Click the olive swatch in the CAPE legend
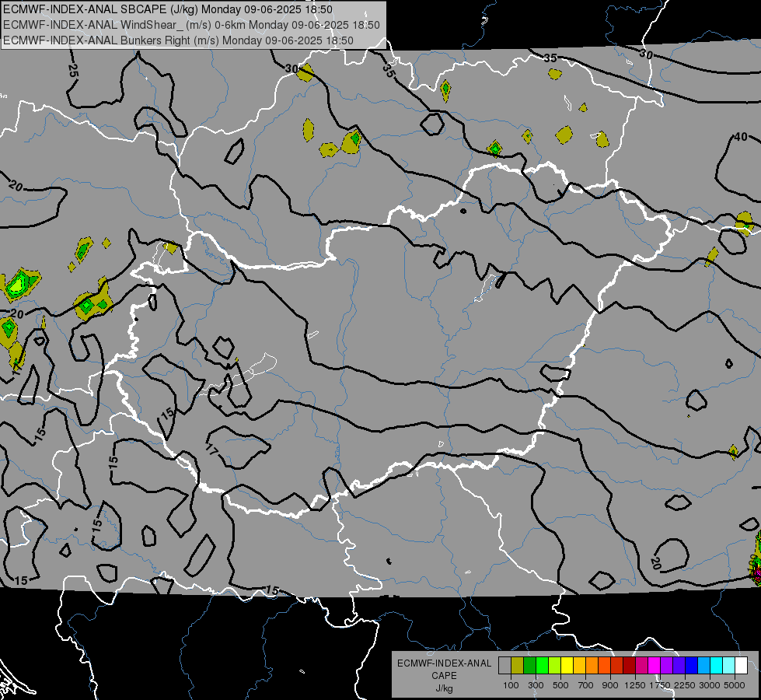The image size is (761, 700). tap(517, 665)
